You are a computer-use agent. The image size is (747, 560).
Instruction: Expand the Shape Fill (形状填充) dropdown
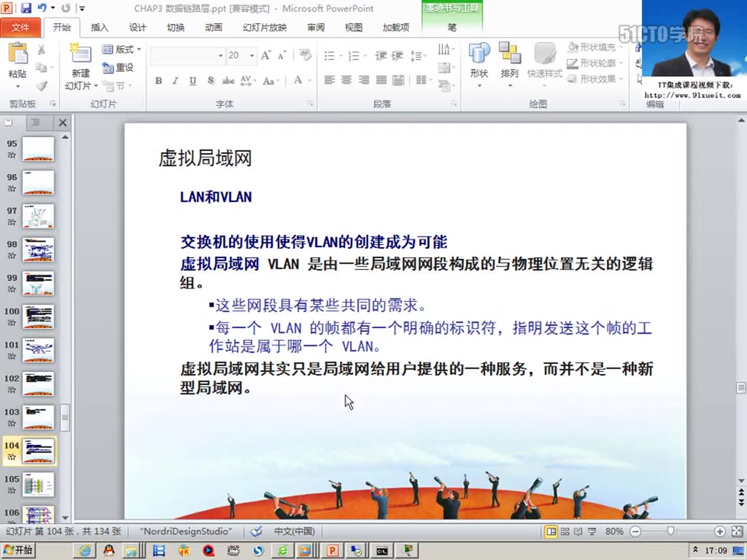pos(621,47)
